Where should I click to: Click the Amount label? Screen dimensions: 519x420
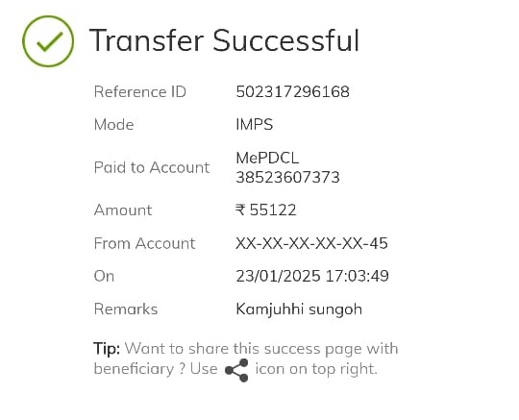(123, 210)
